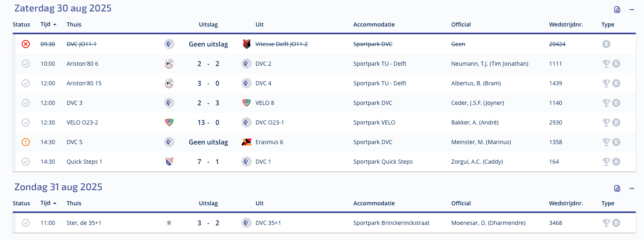Image resolution: width=644 pixels, height=240 pixels.
Task: Collapse the Zondag 31 aug 2025 section
Action: pos(632,188)
